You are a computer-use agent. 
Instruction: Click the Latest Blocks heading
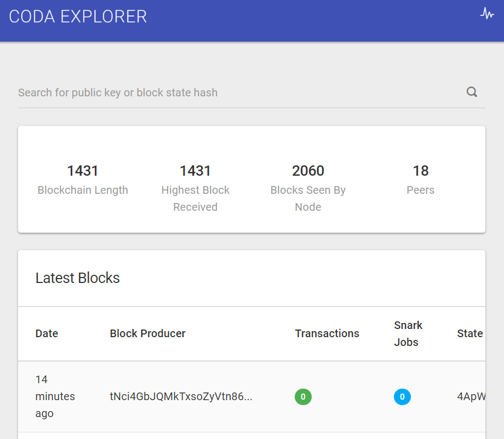[78, 278]
